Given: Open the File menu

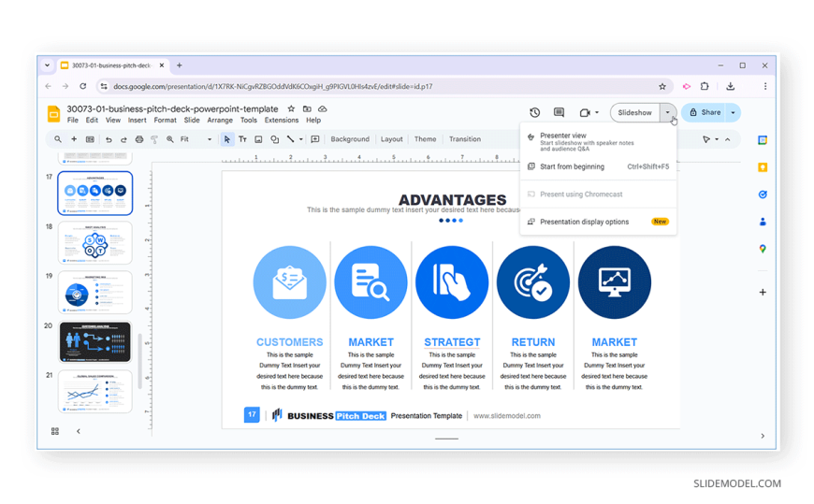Looking at the screenshot, I should pyautogui.click(x=73, y=120).
